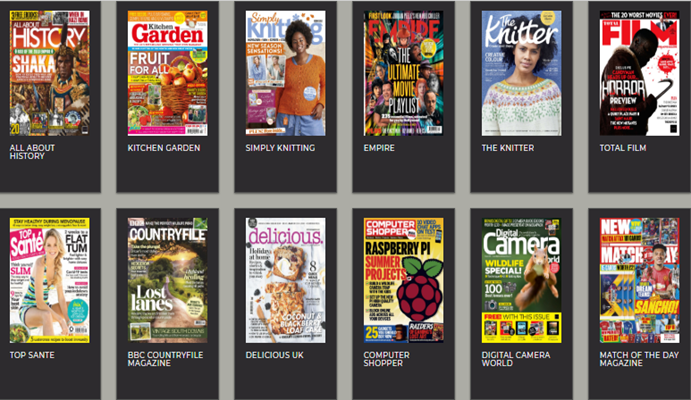691x400 pixels.
Task: Open the Total Film magazine cover
Action: point(639,73)
